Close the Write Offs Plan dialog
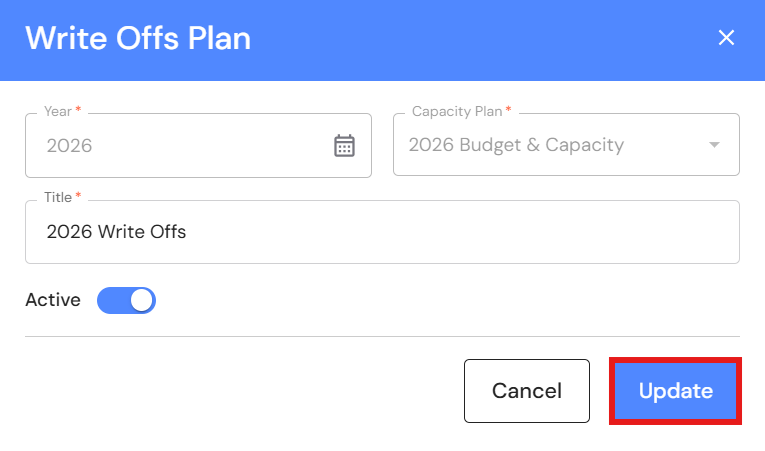This screenshot has width=765, height=451. click(727, 38)
